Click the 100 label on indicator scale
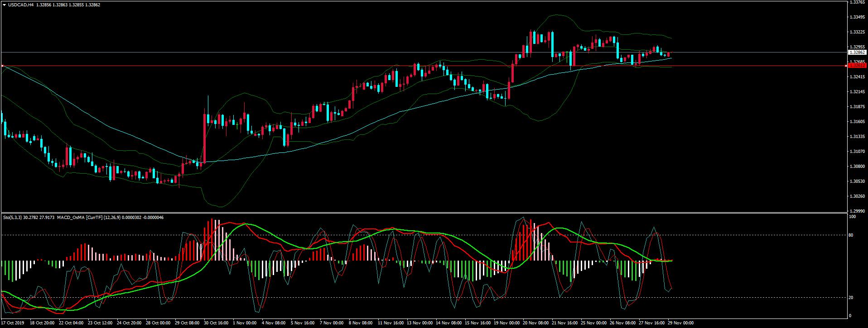This screenshot has height=328, width=868. point(852,217)
